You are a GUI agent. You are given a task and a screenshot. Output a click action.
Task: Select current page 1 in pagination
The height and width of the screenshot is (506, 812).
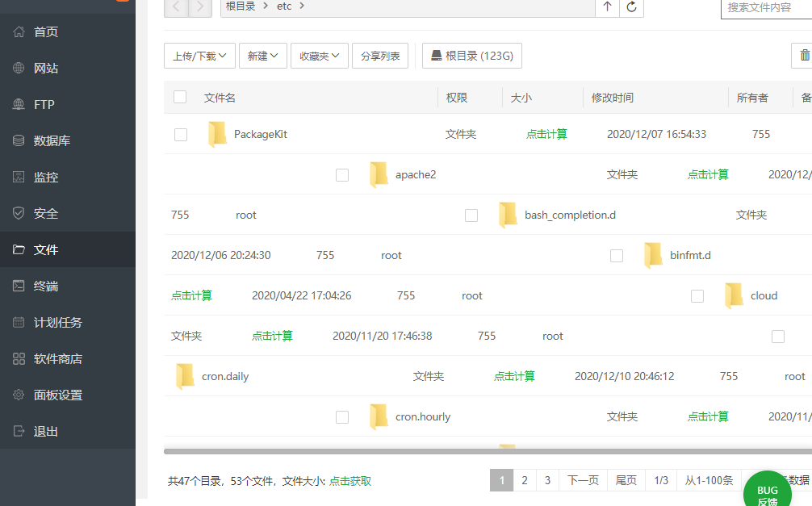coord(501,480)
